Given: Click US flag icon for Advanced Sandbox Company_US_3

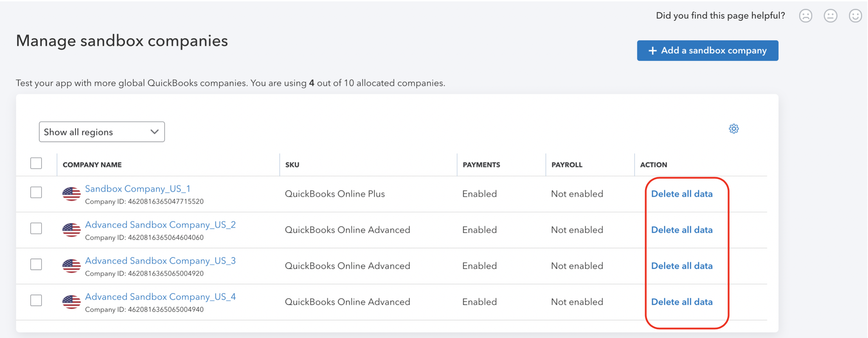Looking at the screenshot, I should click(71, 266).
